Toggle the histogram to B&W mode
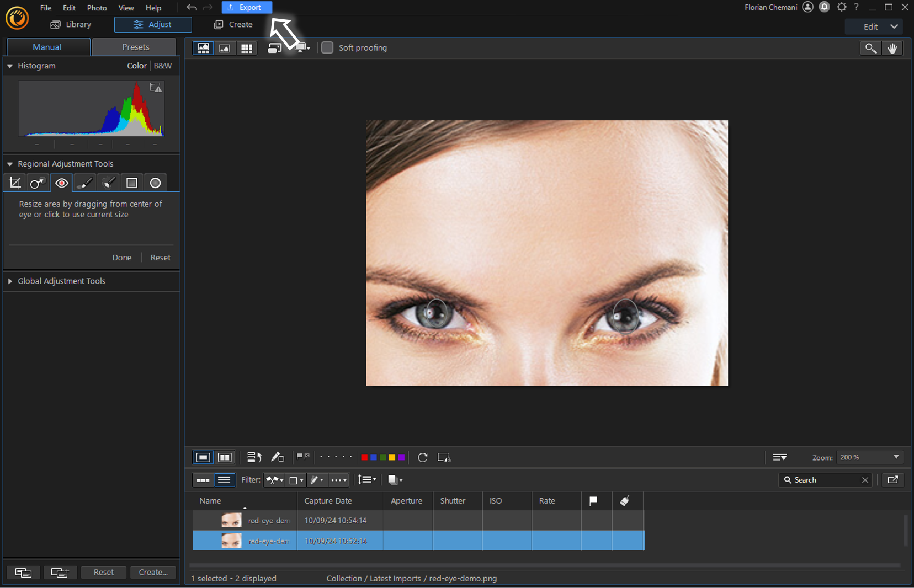 click(162, 66)
